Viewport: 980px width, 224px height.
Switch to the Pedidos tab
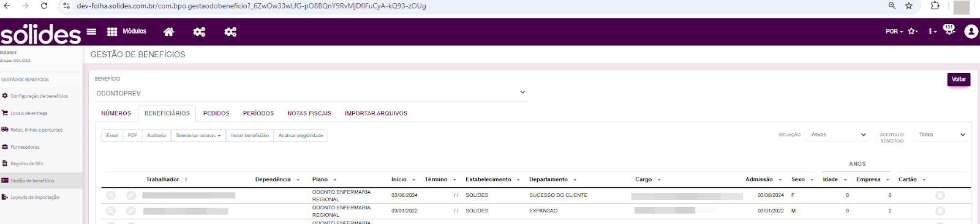point(216,113)
